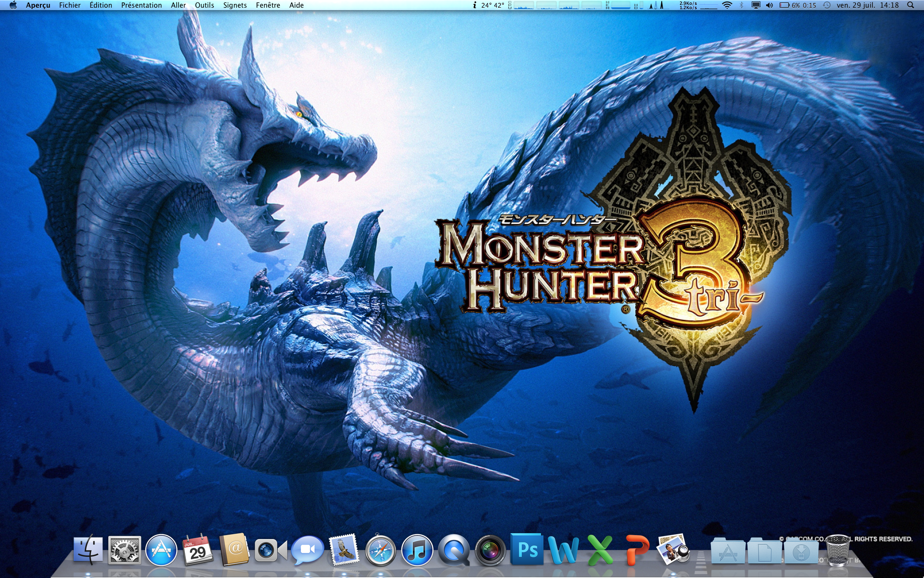The height and width of the screenshot is (578, 924).
Task: Open the CPU usage graph menu
Action: click(554, 5)
